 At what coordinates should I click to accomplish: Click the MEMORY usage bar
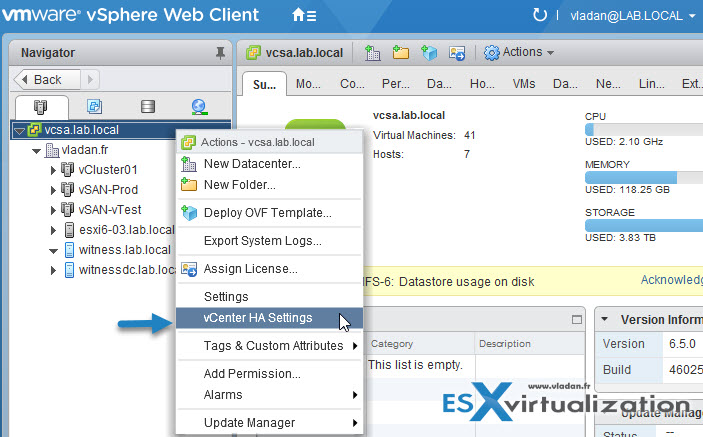click(644, 177)
